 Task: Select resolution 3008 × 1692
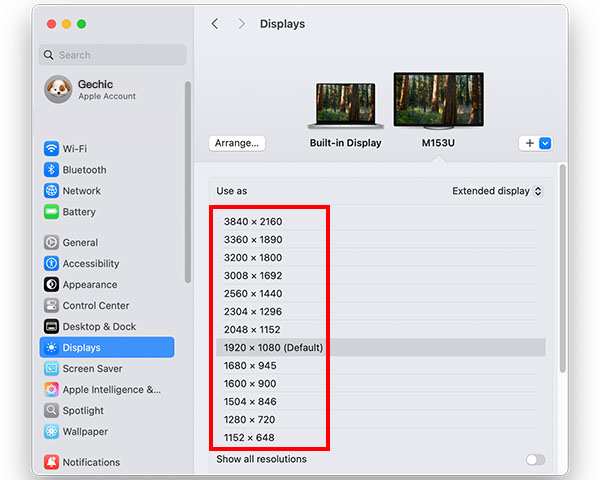tap(381, 275)
